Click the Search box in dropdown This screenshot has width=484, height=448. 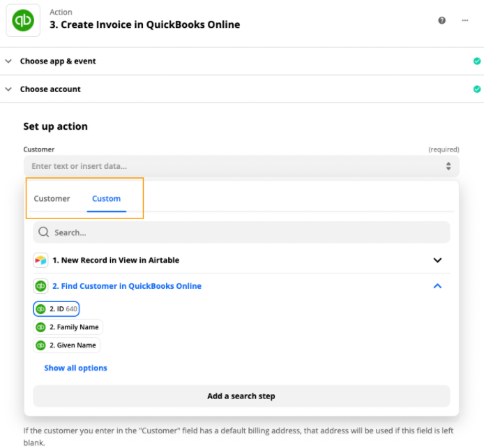pos(241,232)
